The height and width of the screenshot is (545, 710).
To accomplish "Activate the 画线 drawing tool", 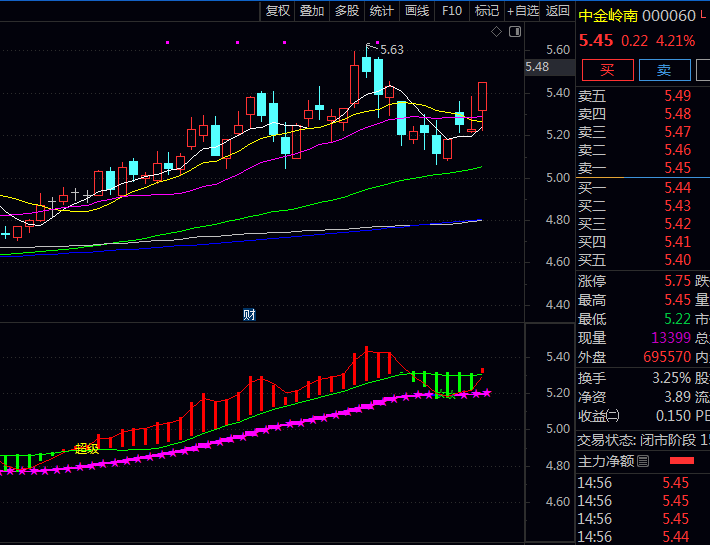I will click(x=417, y=11).
